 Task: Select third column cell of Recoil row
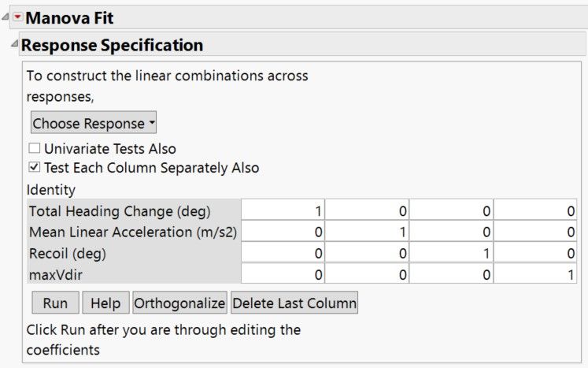click(x=451, y=253)
